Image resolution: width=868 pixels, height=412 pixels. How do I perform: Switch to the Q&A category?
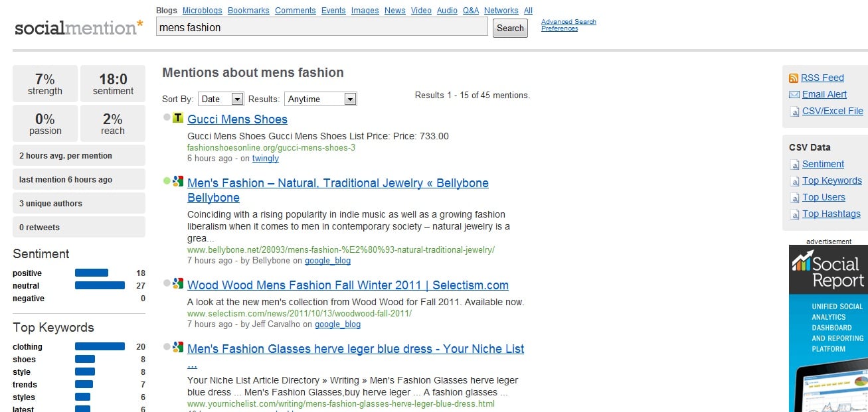tap(471, 11)
